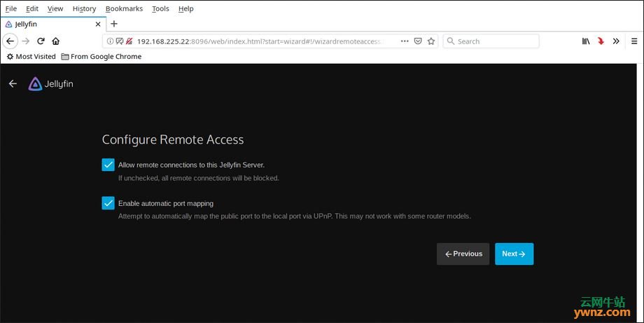Screen dimensions: 644x323
Task: Click the Jellyfin wizard back arrow
Action: tap(13, 83)
